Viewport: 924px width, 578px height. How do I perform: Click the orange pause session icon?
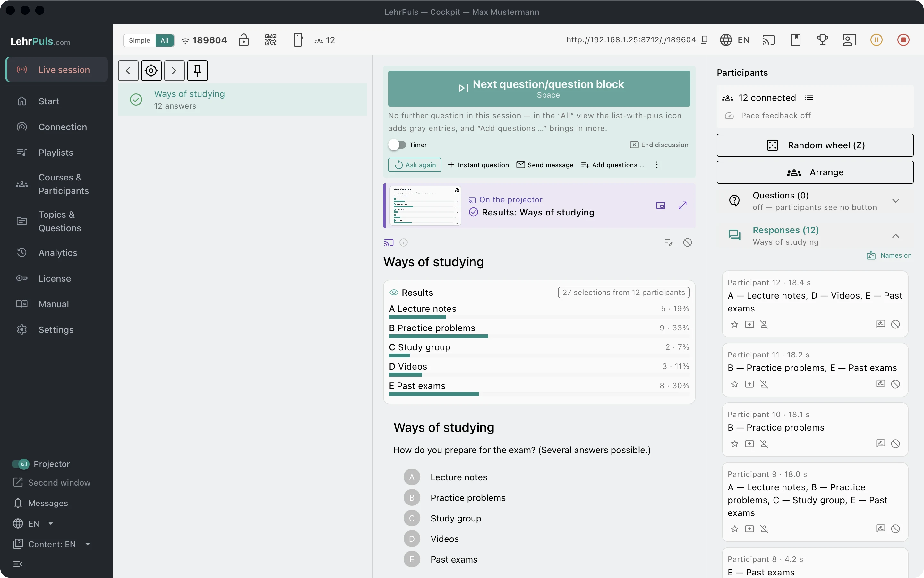point(876,40)
